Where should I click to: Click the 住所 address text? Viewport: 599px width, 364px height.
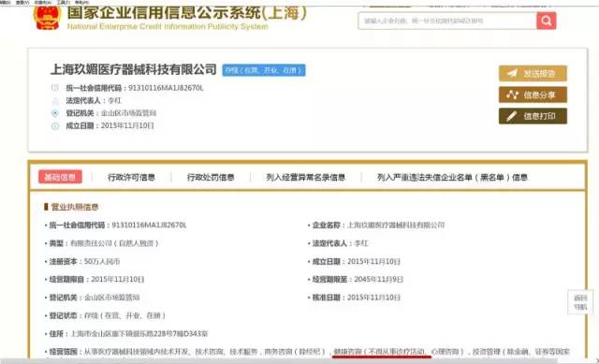(139, 334)
